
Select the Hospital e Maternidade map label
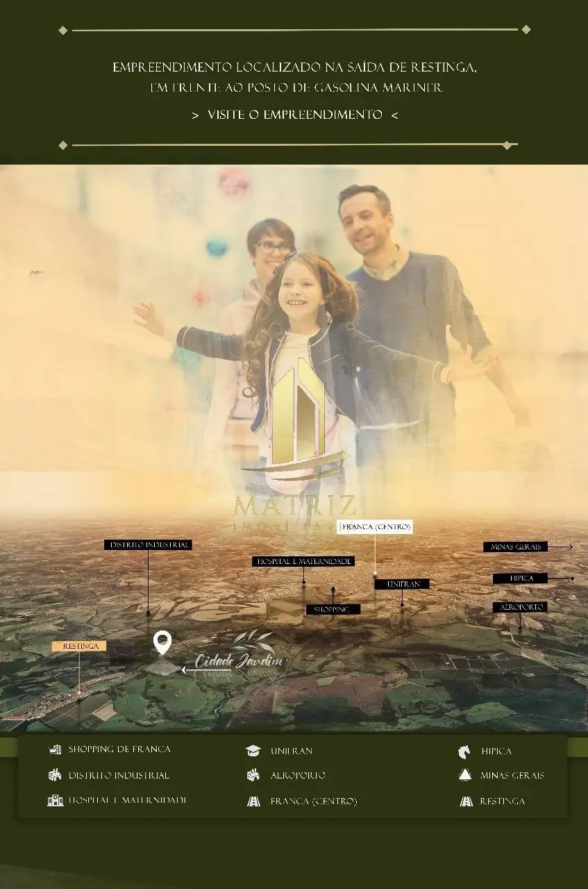click(303, 561)
